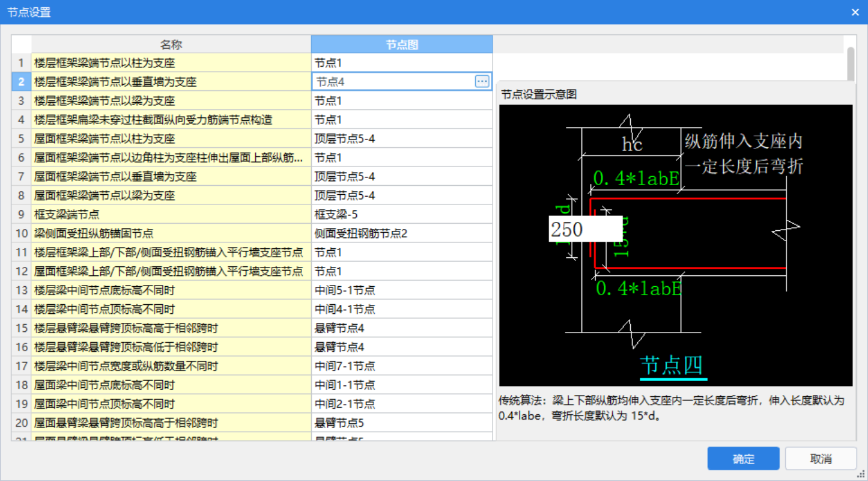Select row 楼层梁中间节点顶标高不同时
Screen dimensions: 868x481
pos(171,309)
